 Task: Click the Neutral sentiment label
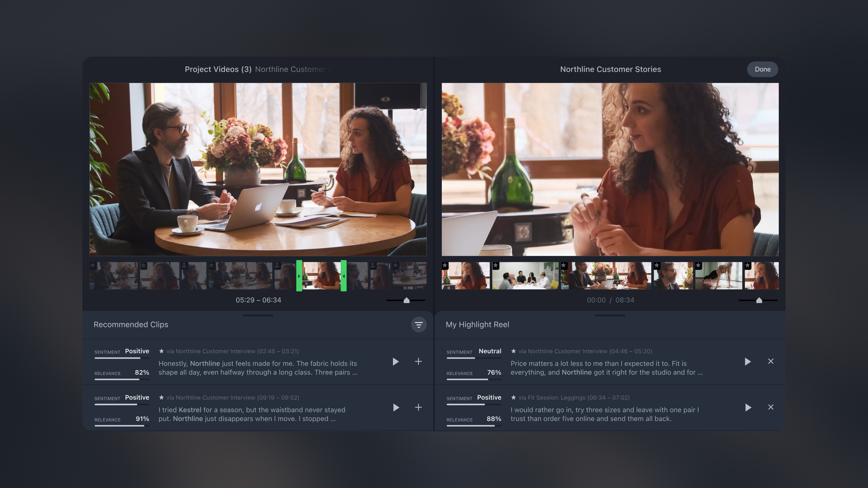490,351
